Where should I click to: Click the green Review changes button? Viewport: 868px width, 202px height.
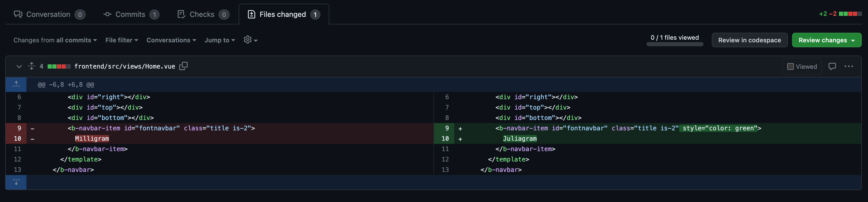click(x=826, y=40)
